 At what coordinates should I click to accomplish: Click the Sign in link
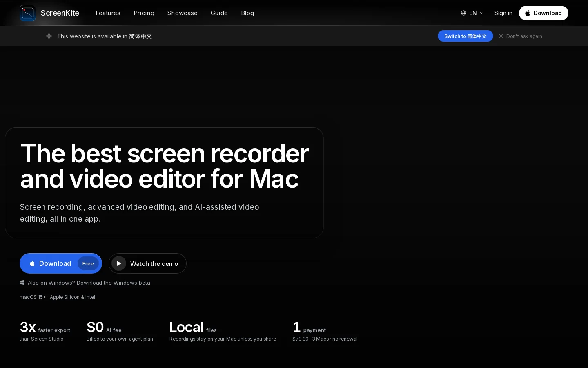point(503,13)
